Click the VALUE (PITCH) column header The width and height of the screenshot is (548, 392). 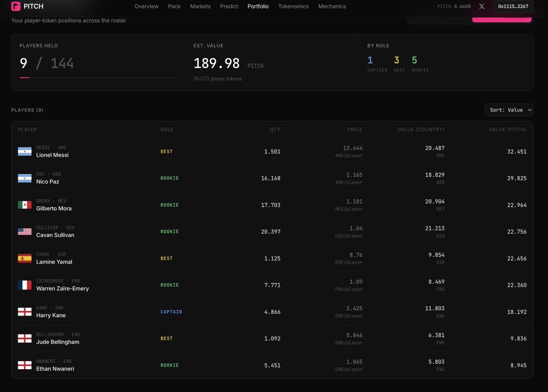pos(508,130)
